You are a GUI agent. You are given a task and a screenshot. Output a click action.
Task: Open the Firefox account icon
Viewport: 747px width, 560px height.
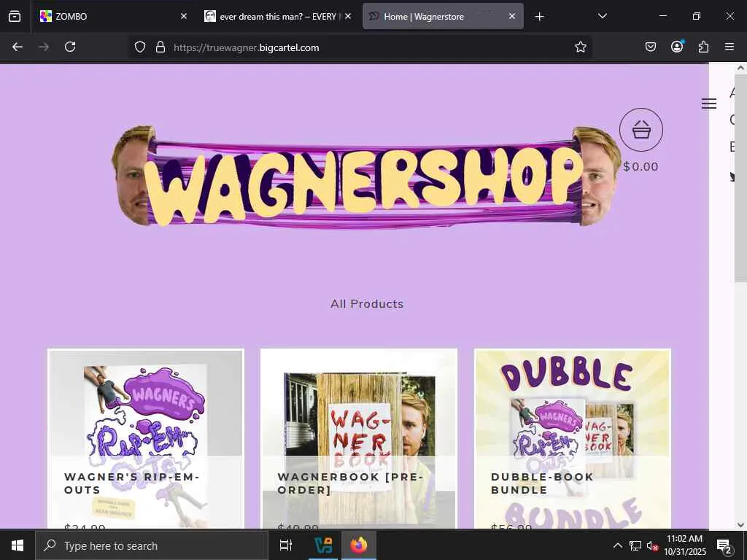677,47
